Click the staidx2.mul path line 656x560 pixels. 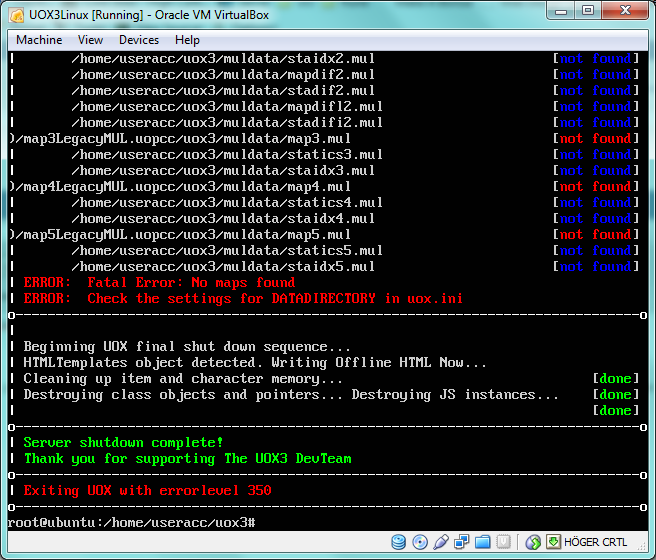223,59
